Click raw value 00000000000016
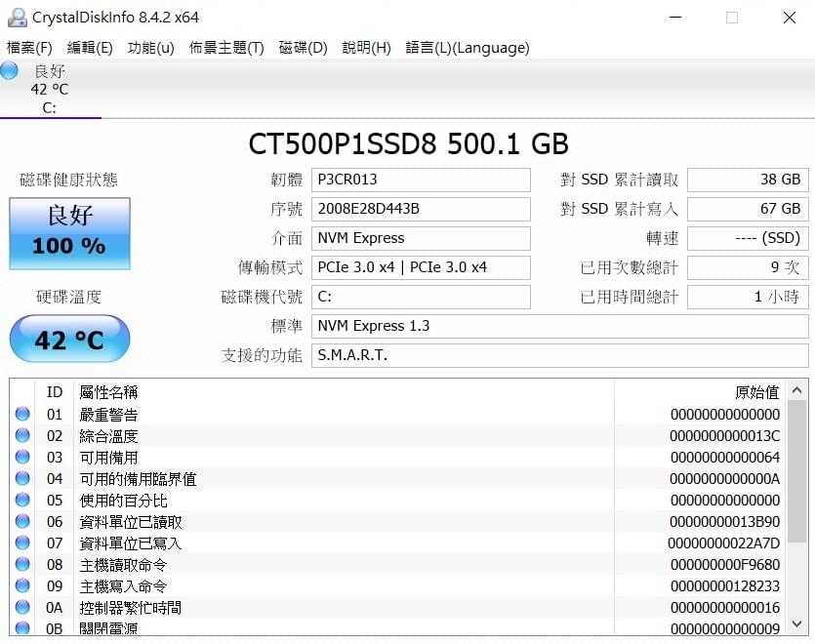Image resolution: width=815 pixels, height=644 pixels. 725,607
